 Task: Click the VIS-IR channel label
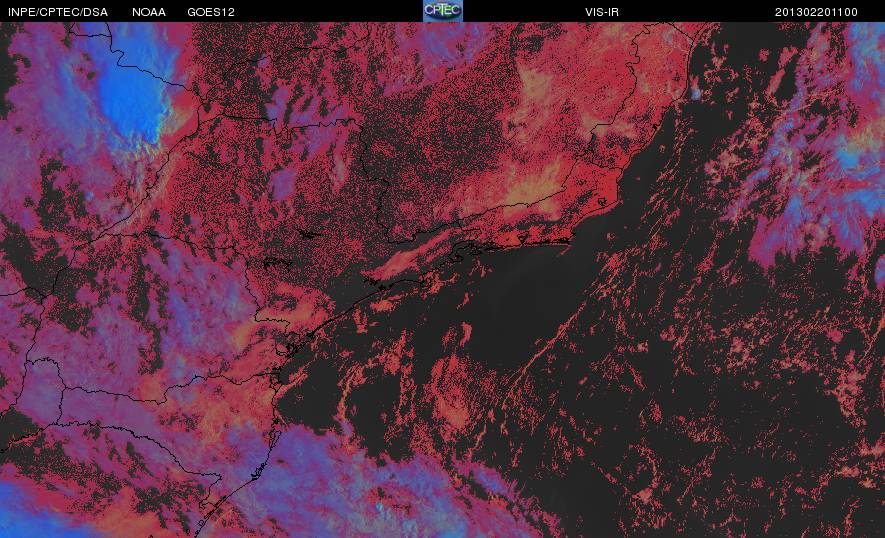602,12
